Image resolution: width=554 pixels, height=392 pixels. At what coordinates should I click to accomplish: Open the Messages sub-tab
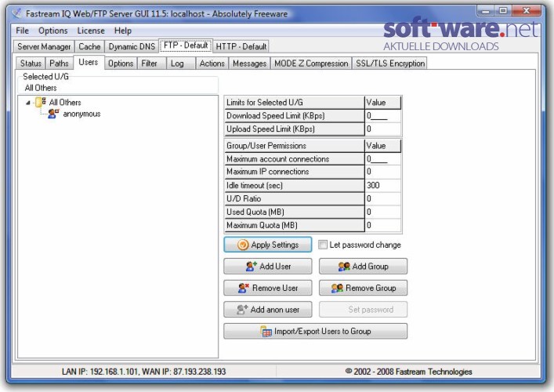(249, 64)
